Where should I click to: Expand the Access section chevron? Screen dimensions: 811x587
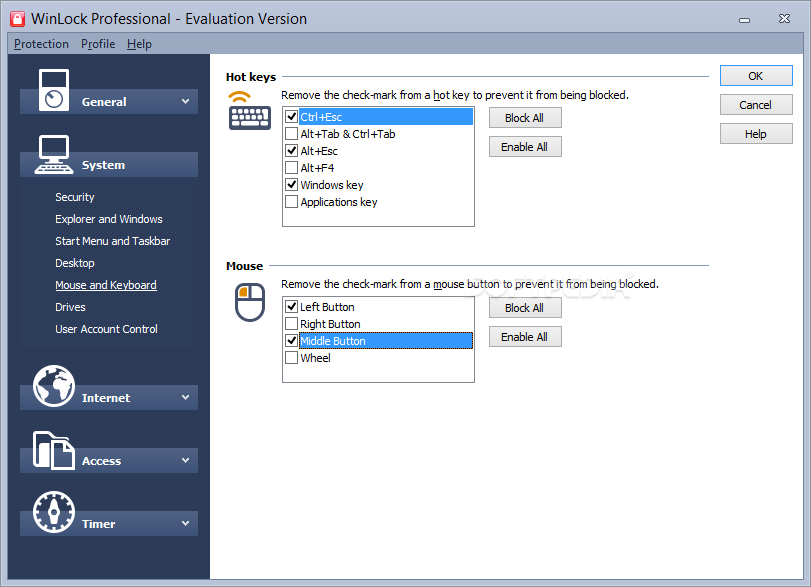[x=185, y=460]
